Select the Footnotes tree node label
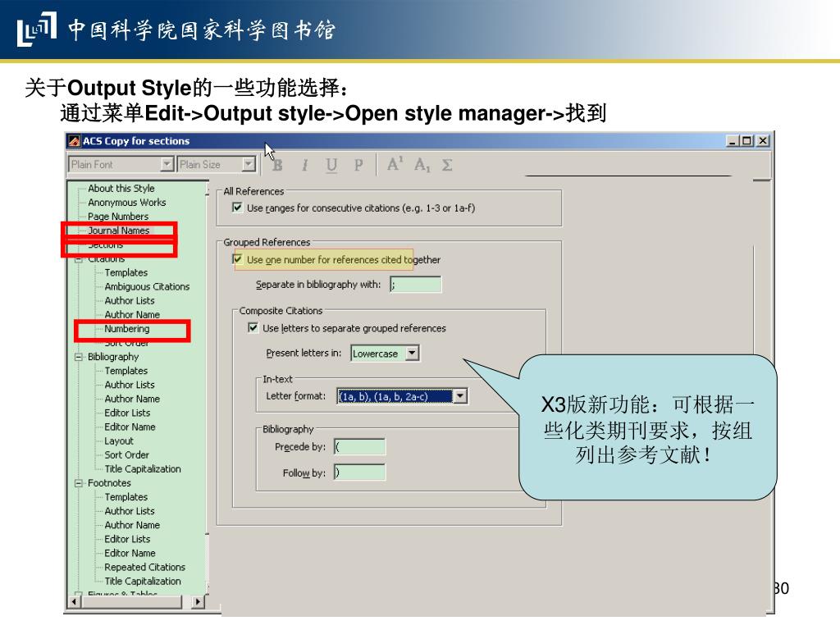The width and height of the screenshot is (840, 630). [x=109, y=483]
